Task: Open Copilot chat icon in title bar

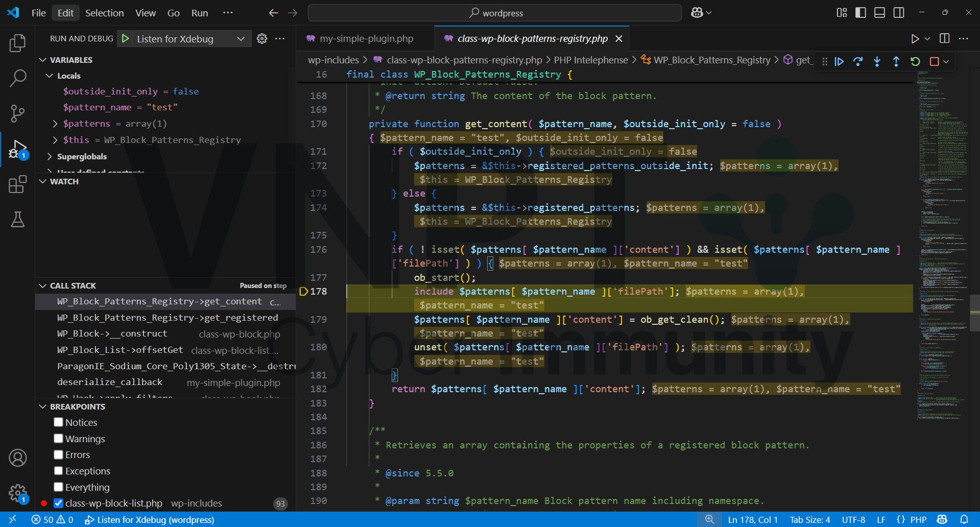Action: click(x=697, y=13)
